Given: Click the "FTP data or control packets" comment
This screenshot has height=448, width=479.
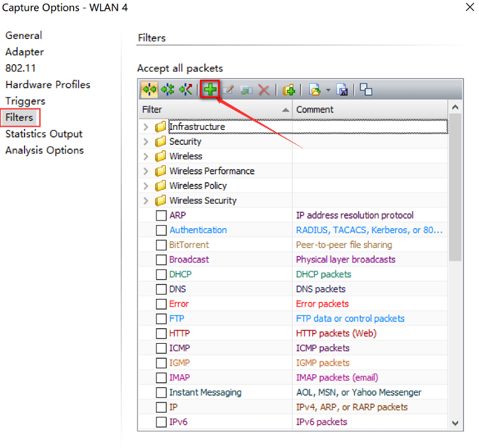Looking at the screenshot, I should [x=350, y=319].
